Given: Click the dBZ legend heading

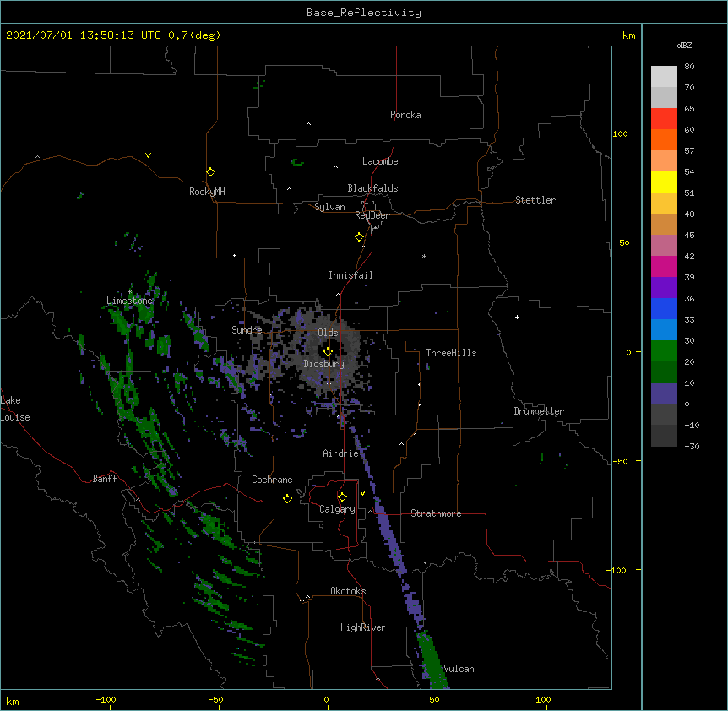Looking at the screenshot, I should pyautogui.click(x=684, y=46).
